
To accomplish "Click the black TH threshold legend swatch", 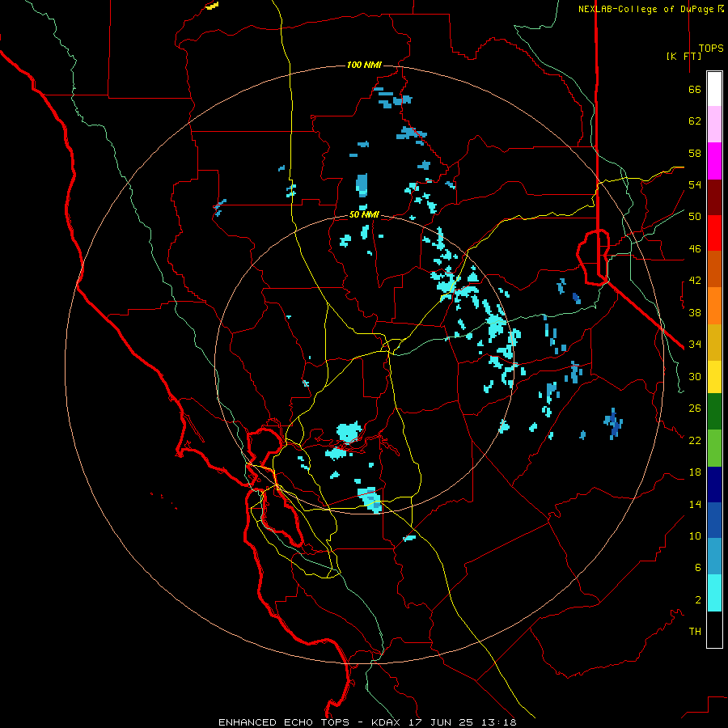I will pos(714,629).
